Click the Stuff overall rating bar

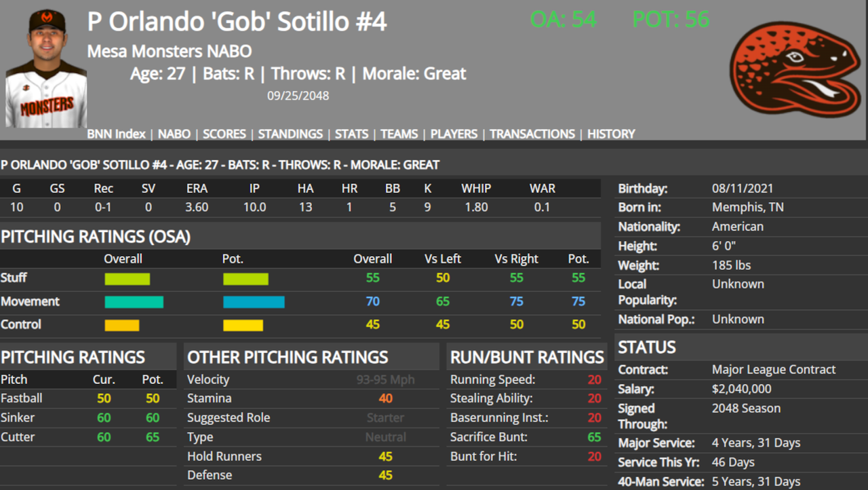pos(127,278)
